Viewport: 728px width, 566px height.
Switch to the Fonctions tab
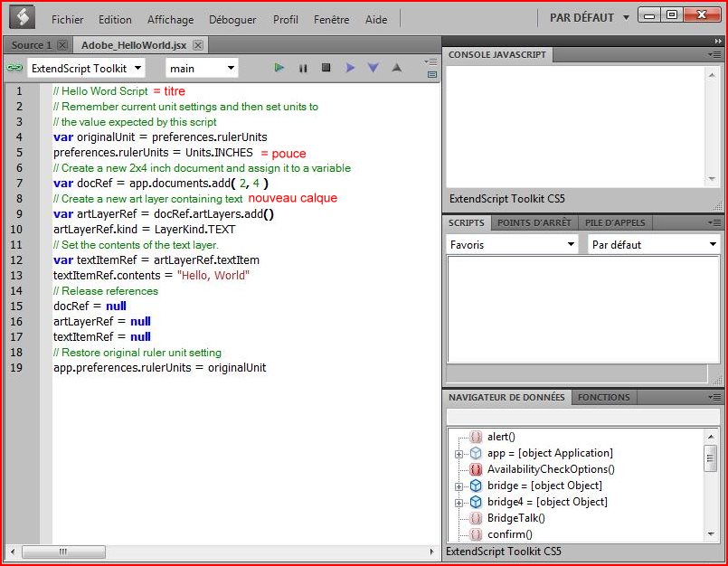[604, 397]
